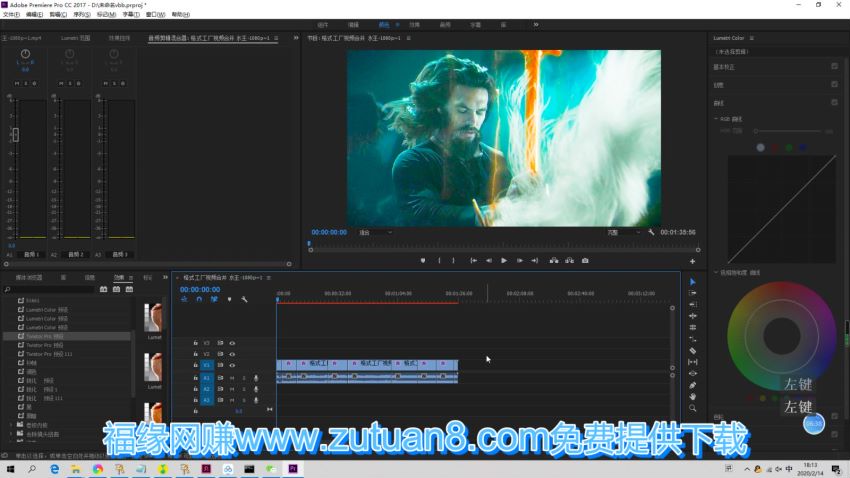The image size is (850, 478).
Task: Select the Pen tool
Action: pyautogui.click(x=693, y=385)
